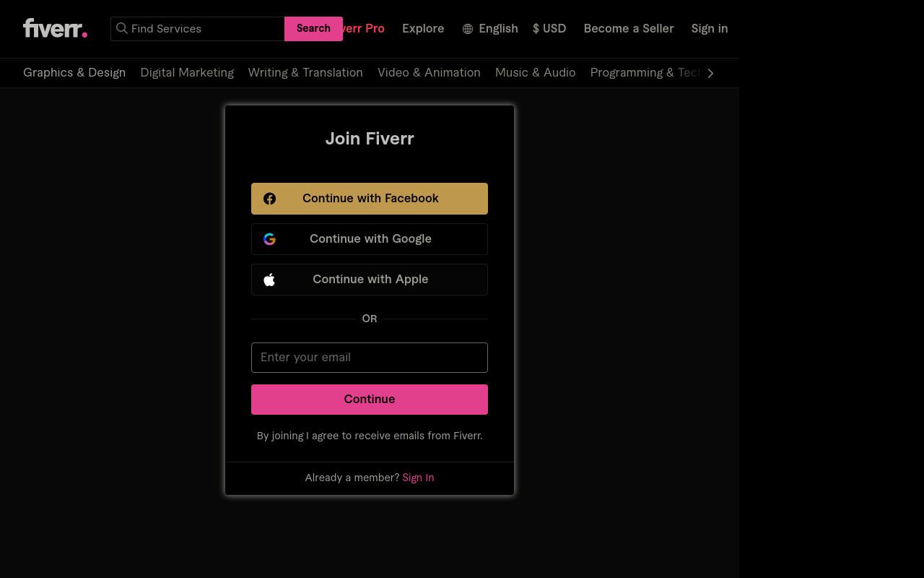Click the search magnifier icon
Viewport: 924px width, 578px height.
tap(122, 28)
